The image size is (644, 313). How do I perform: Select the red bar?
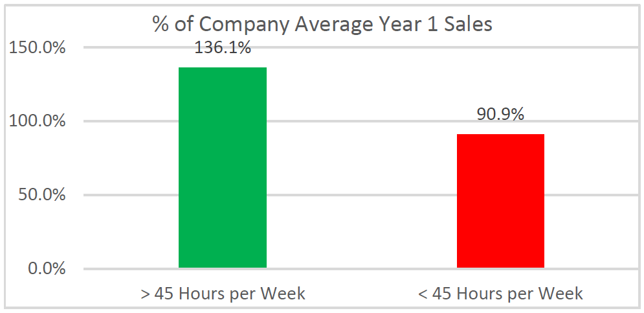(500, 201)
